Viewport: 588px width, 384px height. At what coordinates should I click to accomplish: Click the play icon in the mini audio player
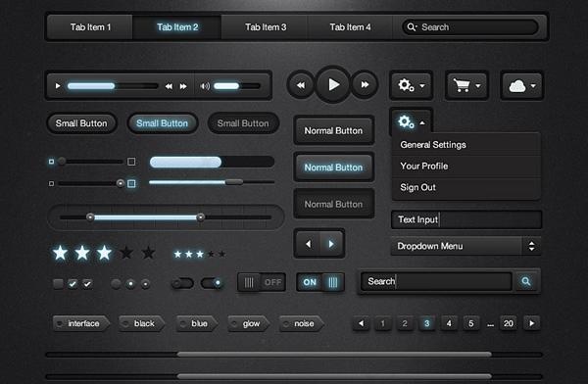(x=58, y=86)
